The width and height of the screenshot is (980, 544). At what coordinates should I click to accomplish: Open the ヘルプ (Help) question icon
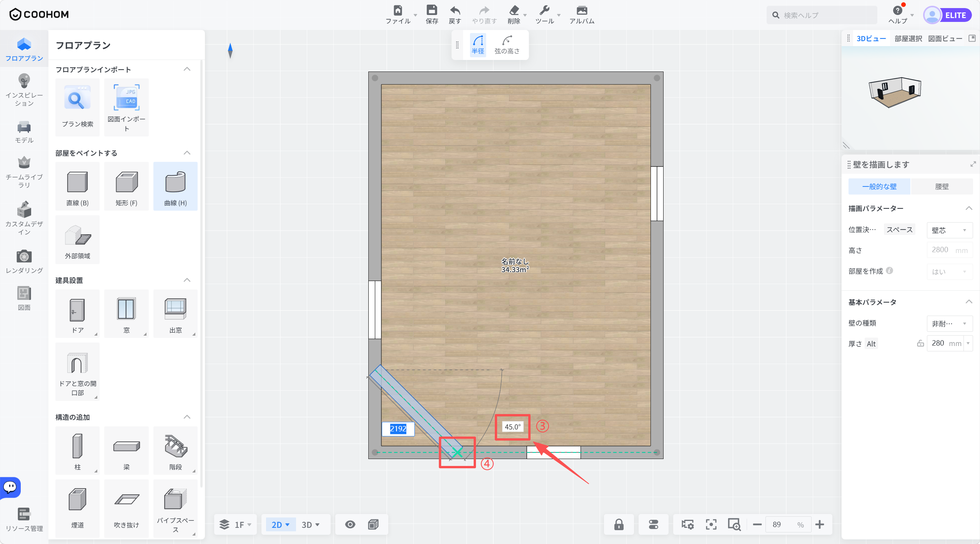[x=898, y=15]
